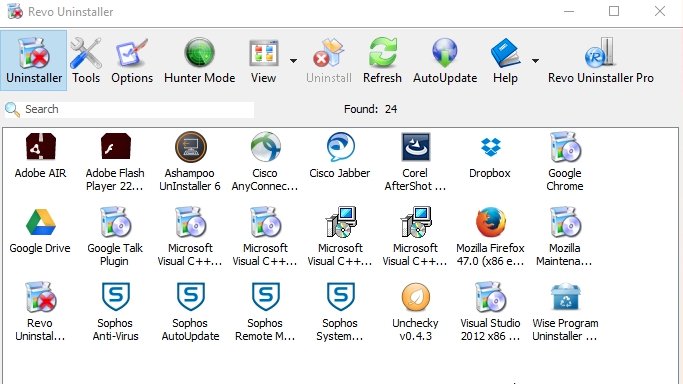Expand the Help dropdown arrow
Image resolution: width=683 pixels, height=384 pixels.
point(535,61)
